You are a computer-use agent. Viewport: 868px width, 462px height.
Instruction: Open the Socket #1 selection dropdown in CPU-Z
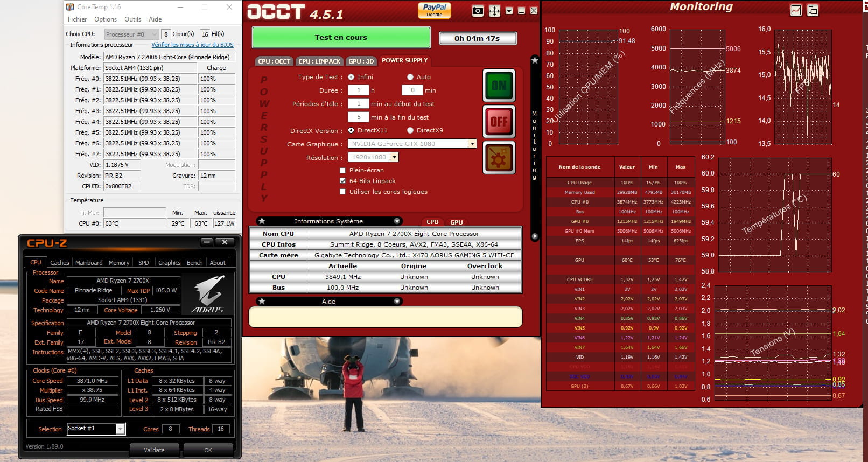(121, 429)
